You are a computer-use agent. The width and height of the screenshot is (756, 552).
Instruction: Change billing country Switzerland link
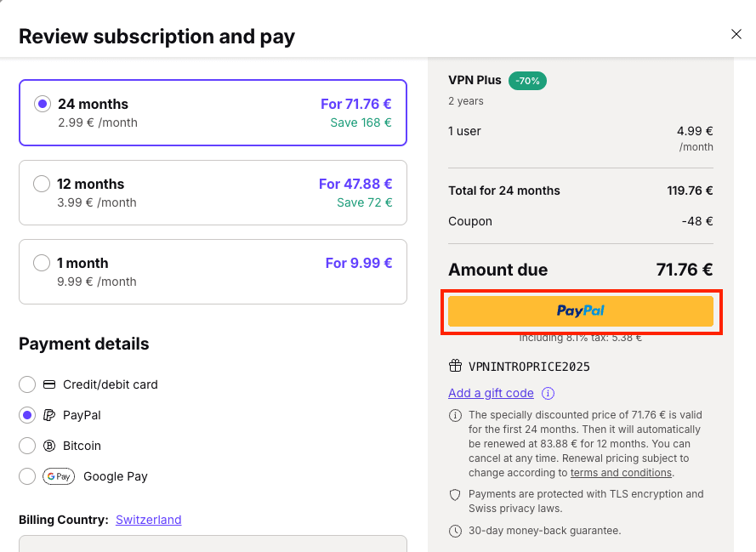(149, 520)
